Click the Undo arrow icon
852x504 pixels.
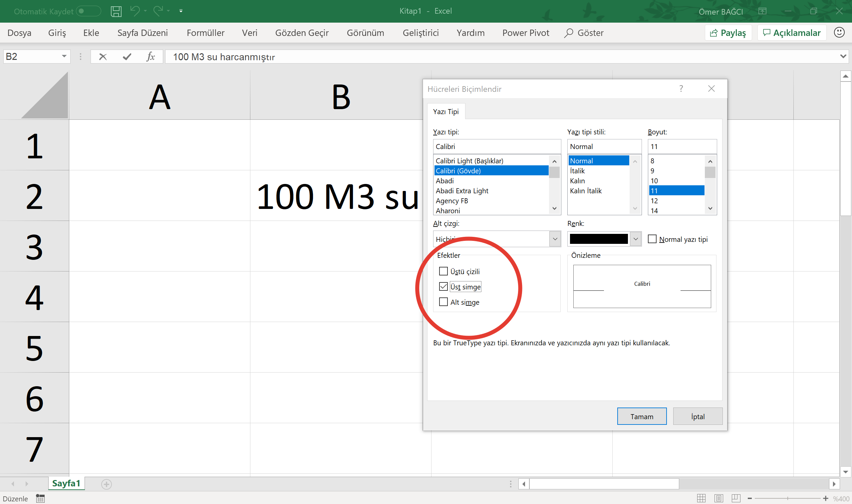pos(135,11)
